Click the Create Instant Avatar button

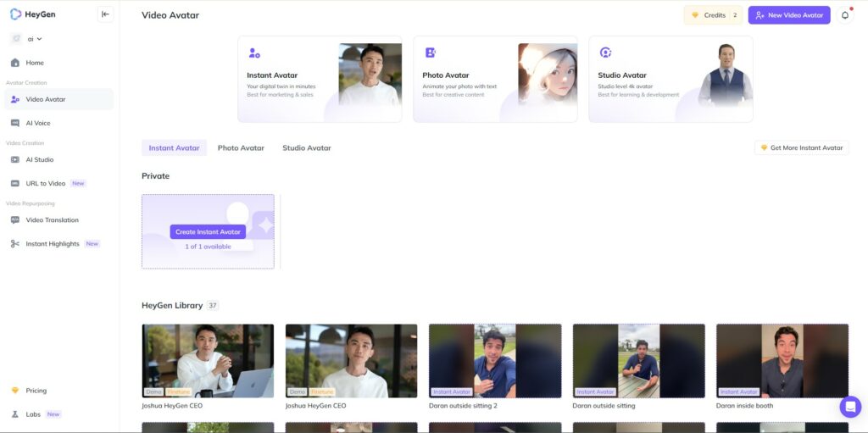coord(208,232)
